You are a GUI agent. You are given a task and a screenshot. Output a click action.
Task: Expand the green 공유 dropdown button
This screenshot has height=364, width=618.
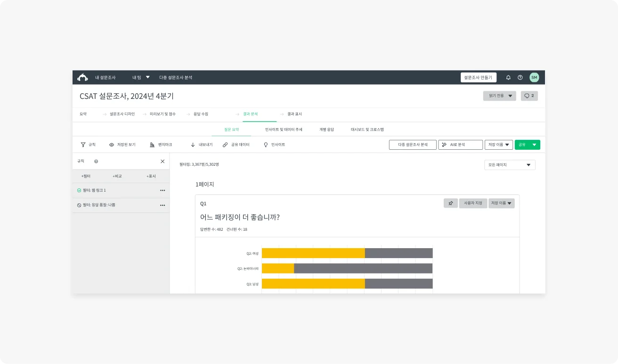[x=534, y=145]
